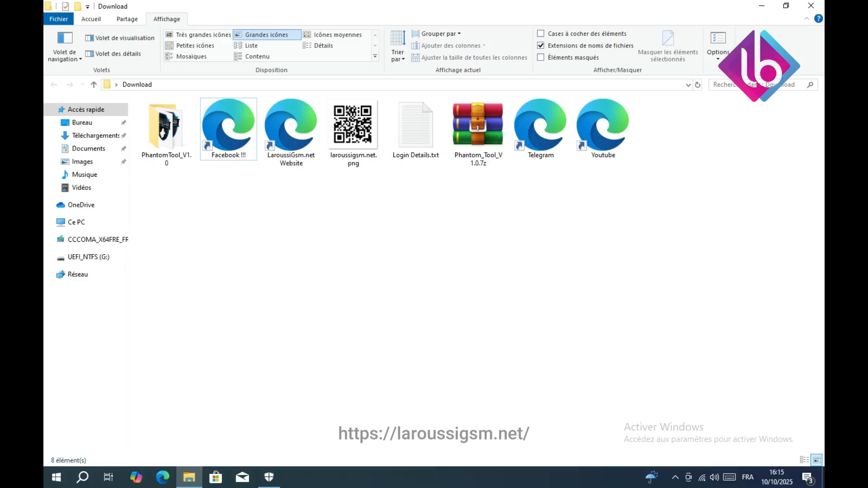868x488 pixels.
Task: Open Téléchargements in the navigation pane
Action: (95, 136)
